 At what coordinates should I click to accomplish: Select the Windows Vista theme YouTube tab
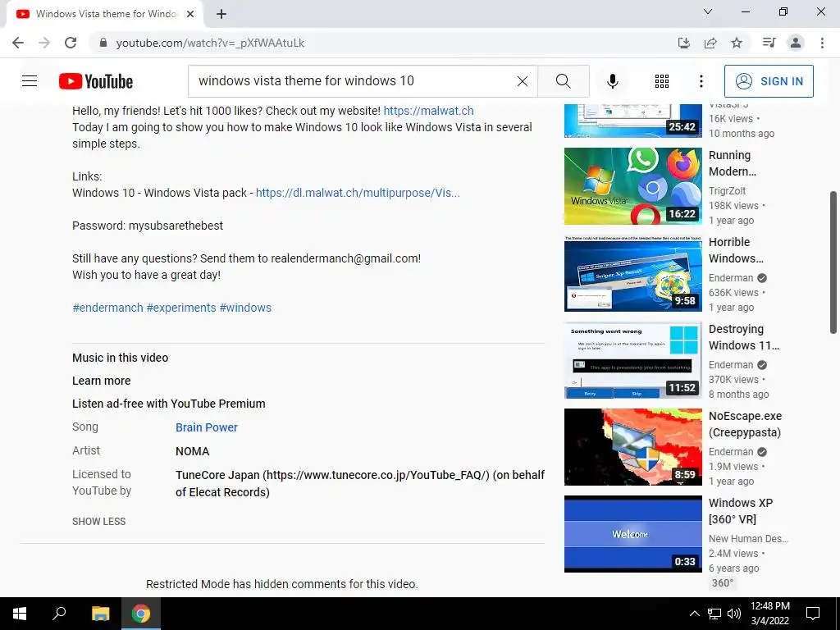pos(105,14)
